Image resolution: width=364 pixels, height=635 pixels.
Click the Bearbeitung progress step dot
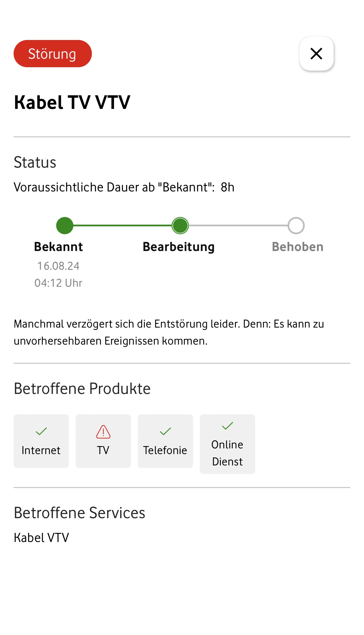[x=180, y=225]
